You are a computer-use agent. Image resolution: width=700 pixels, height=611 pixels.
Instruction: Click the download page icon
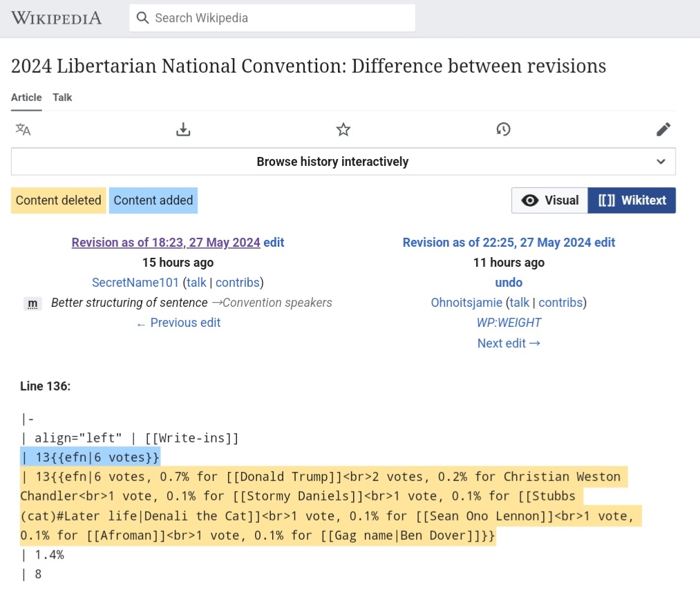(183, 129)
